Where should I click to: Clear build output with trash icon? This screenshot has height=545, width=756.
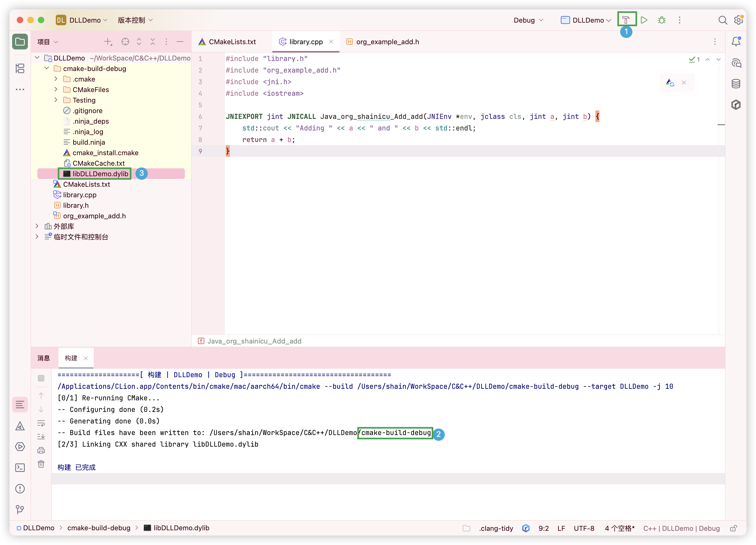[x=41, y=464]
